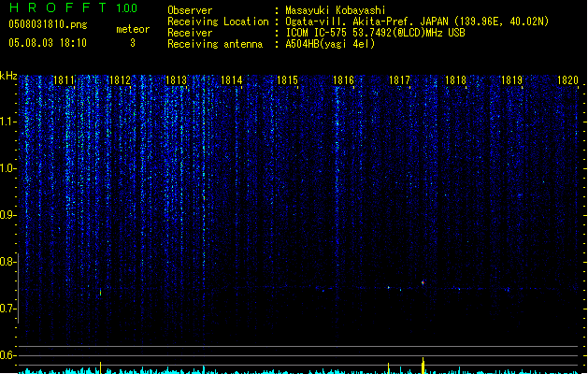The height and width of the screenshot is (374, 588).
Task: Click the kHz axis unit label
Action: (8, 76)
